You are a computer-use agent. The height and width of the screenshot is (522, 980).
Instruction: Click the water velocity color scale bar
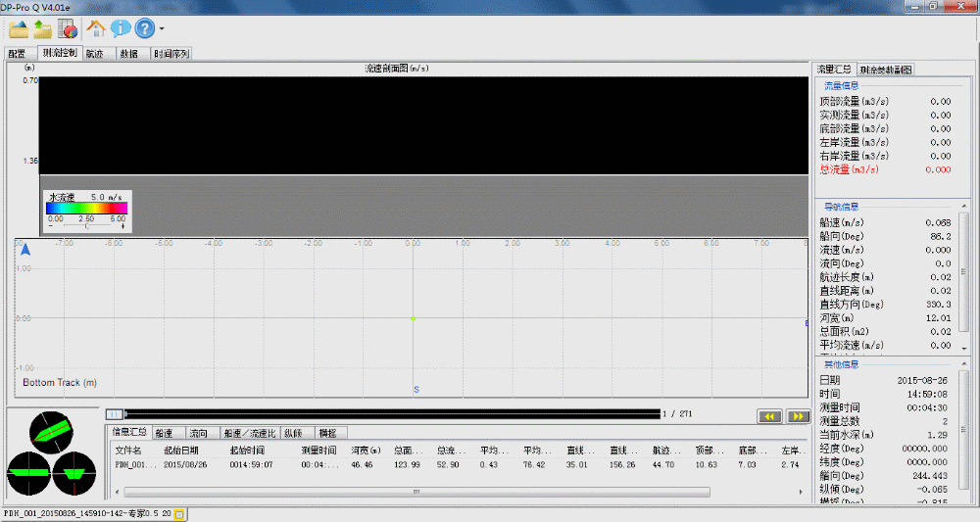pos(87,208)
